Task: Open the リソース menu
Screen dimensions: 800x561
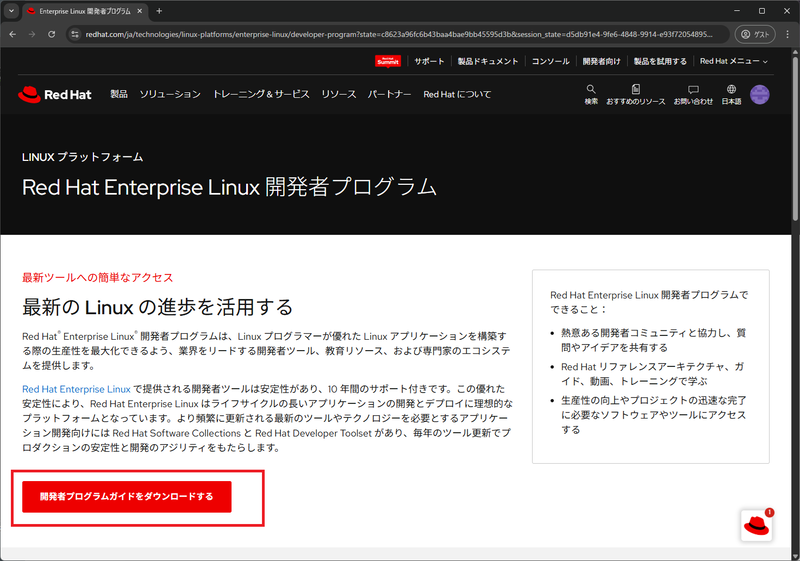Action: click(339, 94)
